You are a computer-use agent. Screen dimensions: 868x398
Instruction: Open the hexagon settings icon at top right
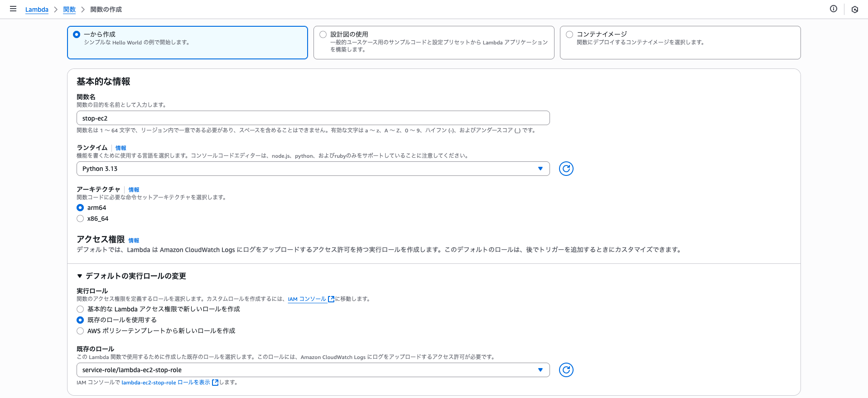pos(855,10)
